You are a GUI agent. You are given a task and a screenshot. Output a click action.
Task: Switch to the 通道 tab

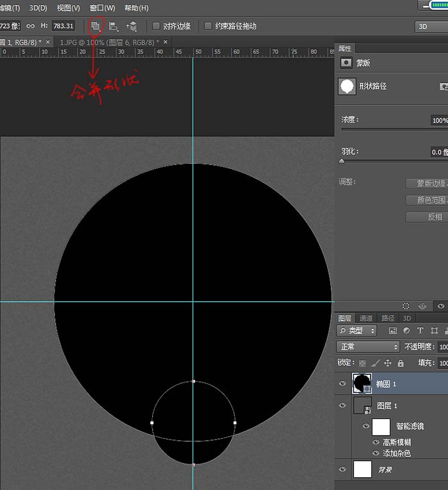click(366, 318)
